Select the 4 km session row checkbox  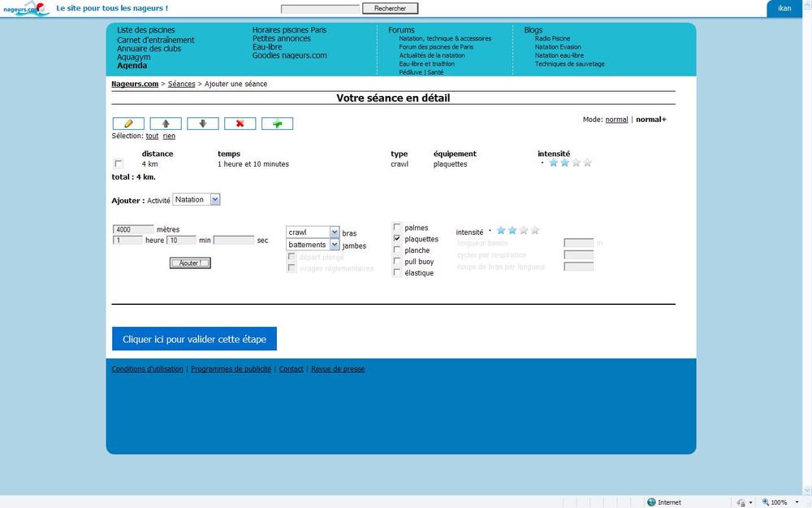point(119,164)
